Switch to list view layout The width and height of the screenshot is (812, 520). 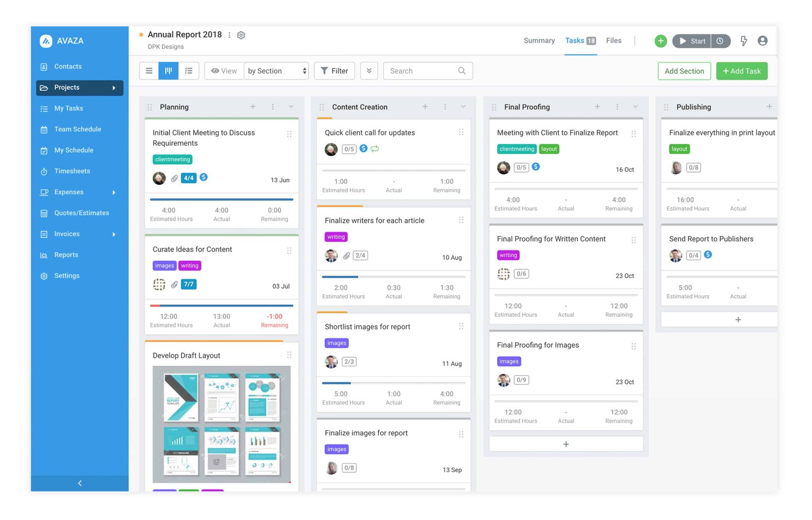(149, 71)
